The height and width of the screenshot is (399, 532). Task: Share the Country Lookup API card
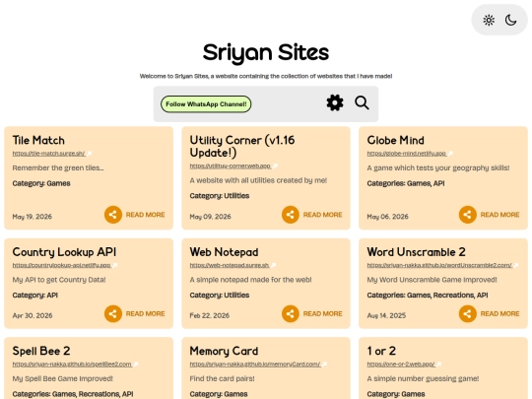tap(113, 313)
